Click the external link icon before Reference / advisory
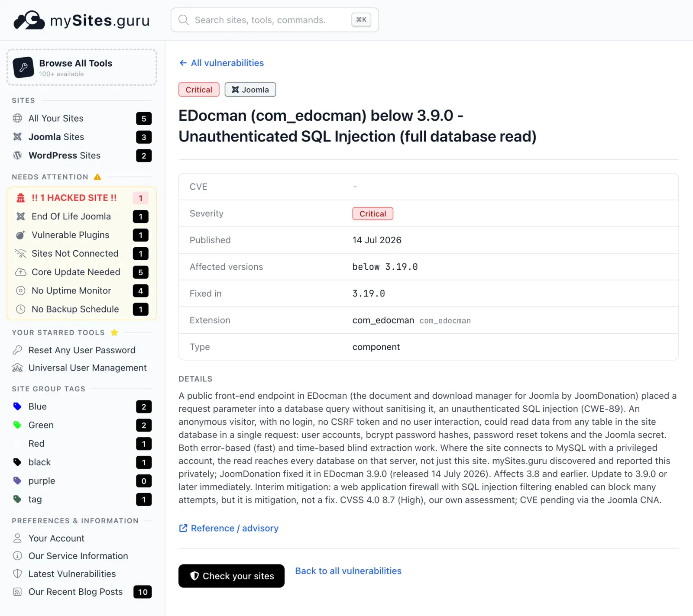This screenshot has width=693, height=616. click(x=183, y=528)
